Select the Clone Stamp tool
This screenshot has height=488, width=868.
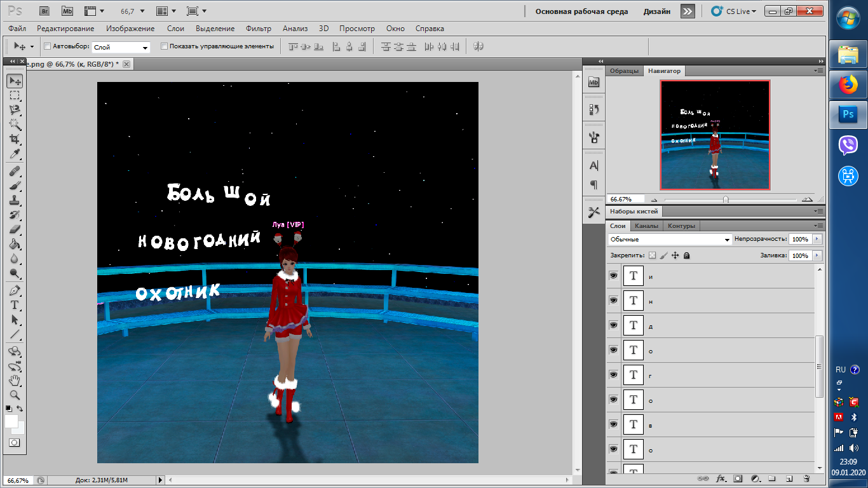point(15,200)
